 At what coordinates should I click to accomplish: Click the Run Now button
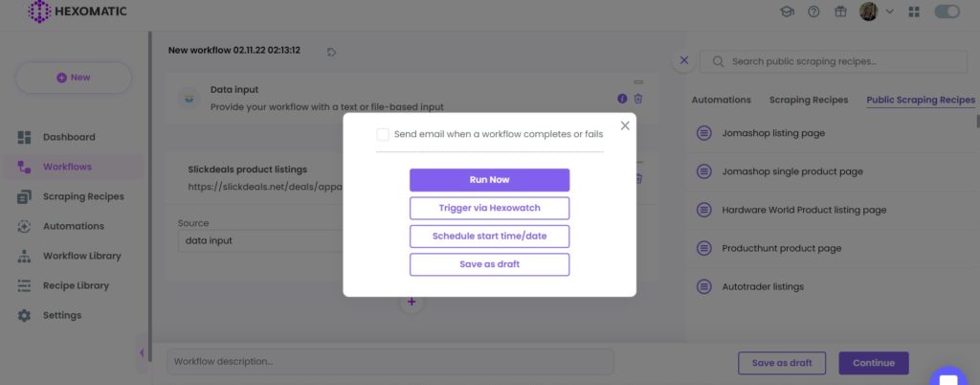pos(489,180)
